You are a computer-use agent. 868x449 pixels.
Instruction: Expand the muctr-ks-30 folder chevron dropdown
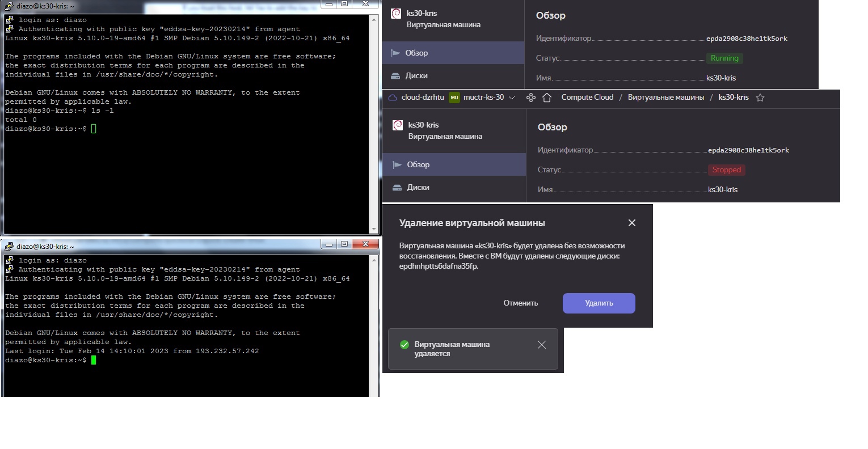(512, 98)
